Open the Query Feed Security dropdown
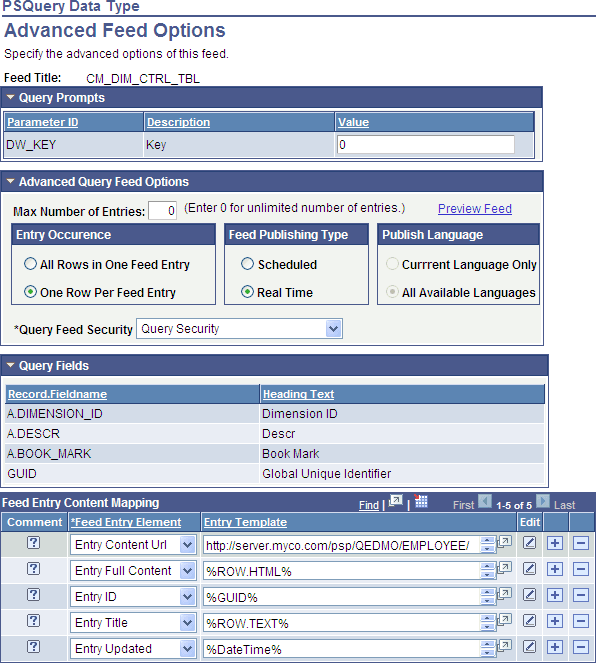 334,329
